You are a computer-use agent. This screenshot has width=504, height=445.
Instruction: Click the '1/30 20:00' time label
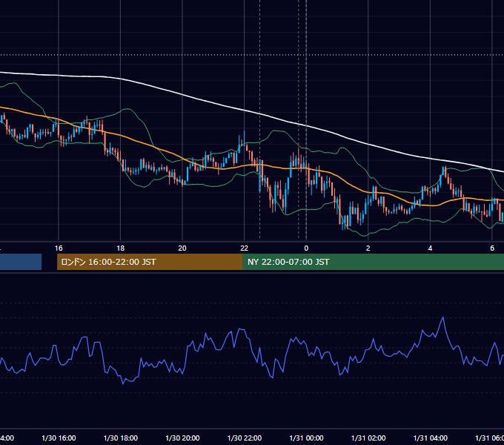[x=182, y=438]
